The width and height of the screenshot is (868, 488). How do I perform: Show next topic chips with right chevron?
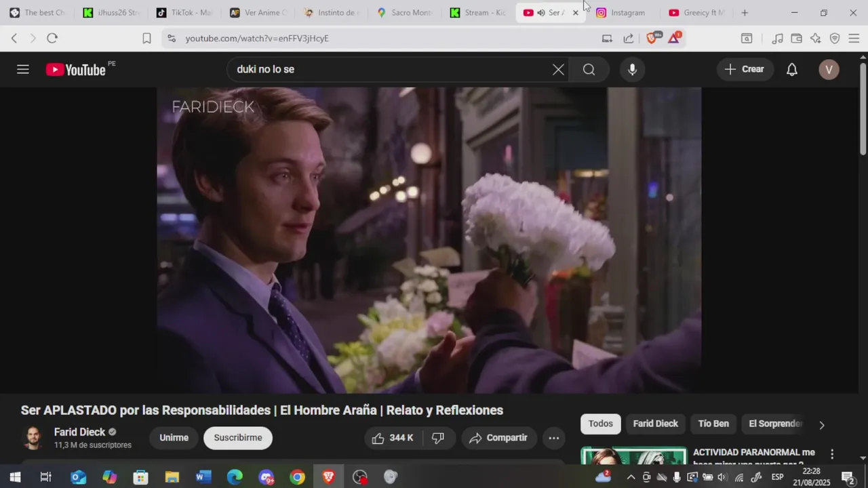(x=822, y=425)
